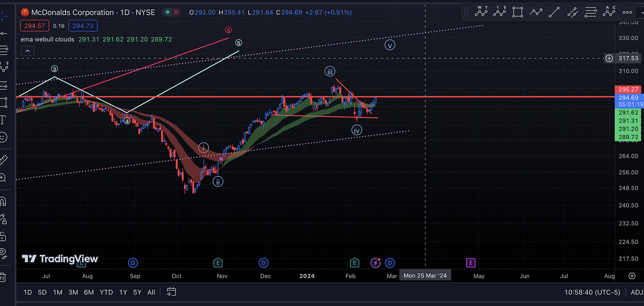Viewport: 644px width, 306px height.
Task: Toggle the magnet mode
Action: (x=2, y=201)
